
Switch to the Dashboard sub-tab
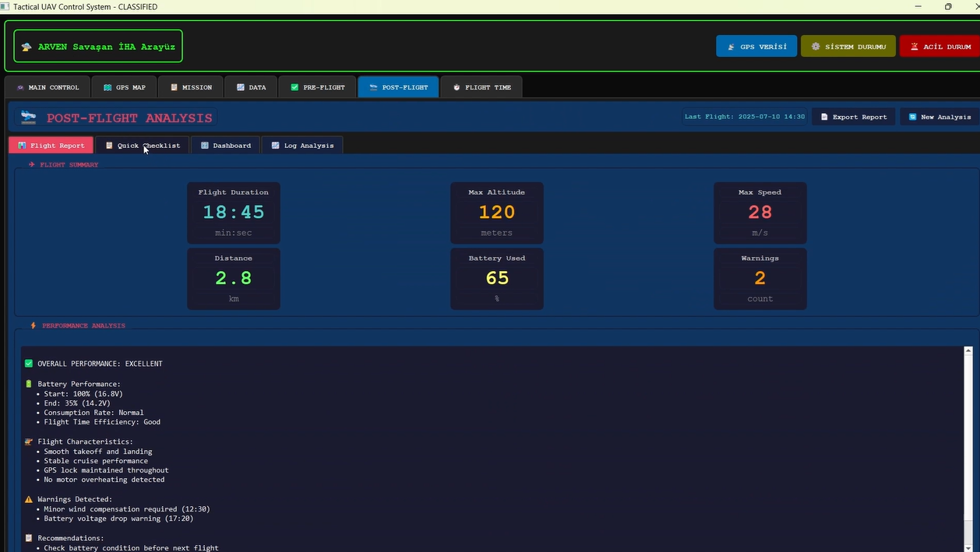pos(226,146)
